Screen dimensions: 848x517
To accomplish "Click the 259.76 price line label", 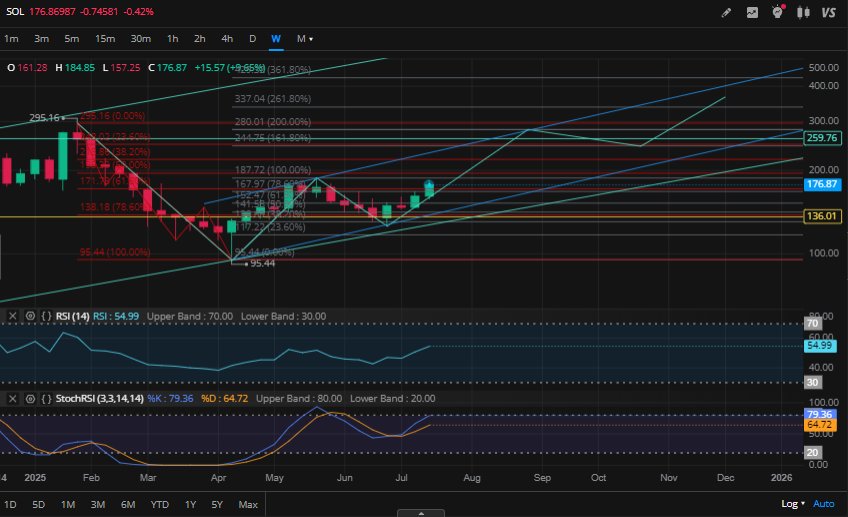I will (x=822, y=138).
